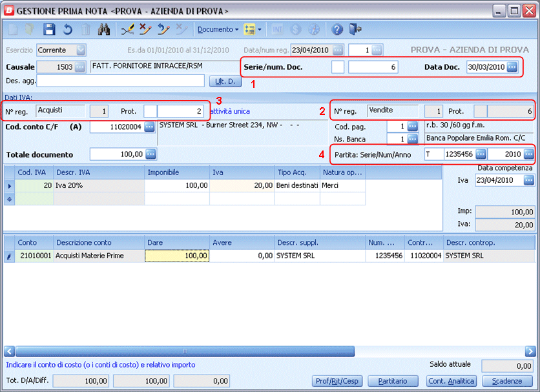The height and width of the screenshot is (392, 540).
Task: Open lookup next to Partita year 2010
Action: point(529,154)
